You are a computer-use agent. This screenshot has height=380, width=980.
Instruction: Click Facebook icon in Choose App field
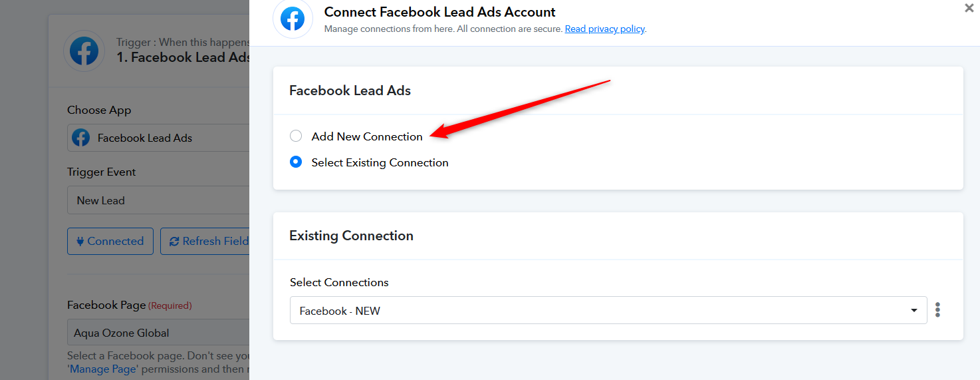point(80,138)
